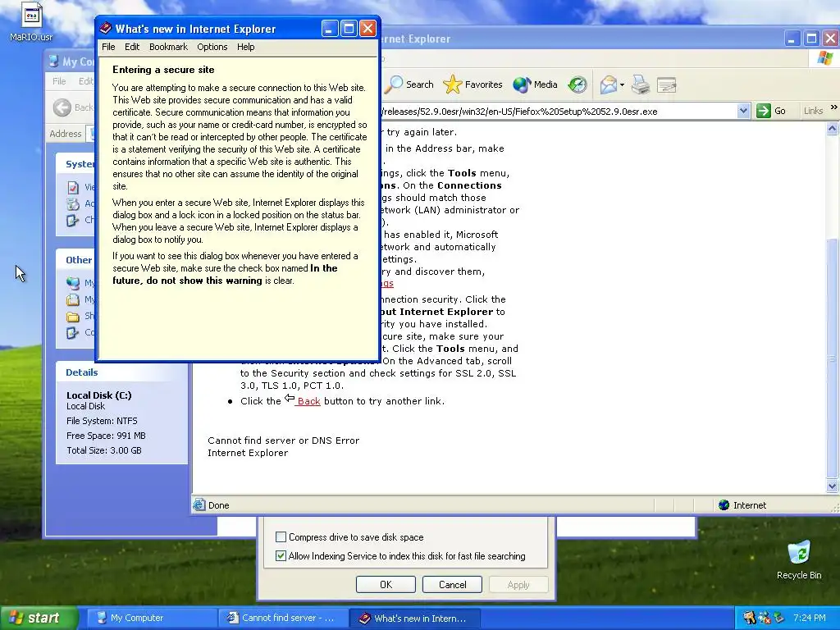Click the IE scrollbar up arrow
The height and width of the screenshot is (630, 840).
coord(832,129)
